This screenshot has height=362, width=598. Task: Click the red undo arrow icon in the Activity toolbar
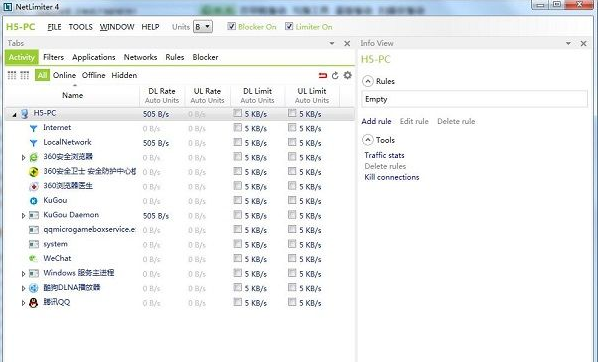(323, 76)
